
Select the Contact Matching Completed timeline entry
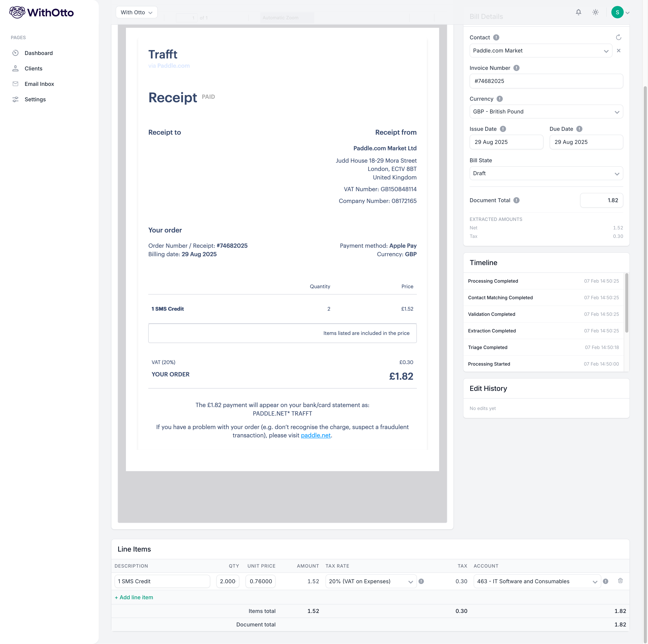pos(543,298)
